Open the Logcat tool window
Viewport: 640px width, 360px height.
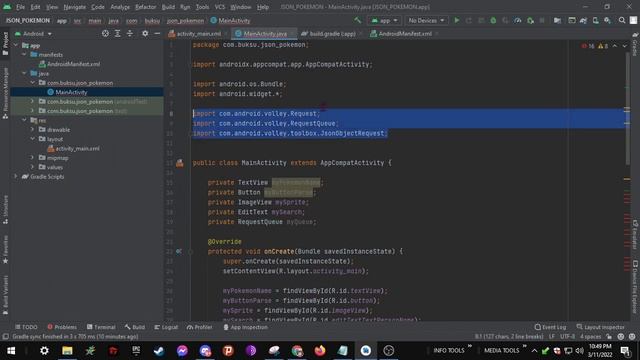coord(166,327)
